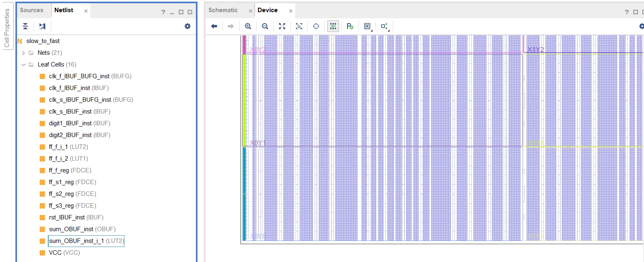Maximize the Device panel
This screenshot has height=262, width=644.
pos(635,12)
